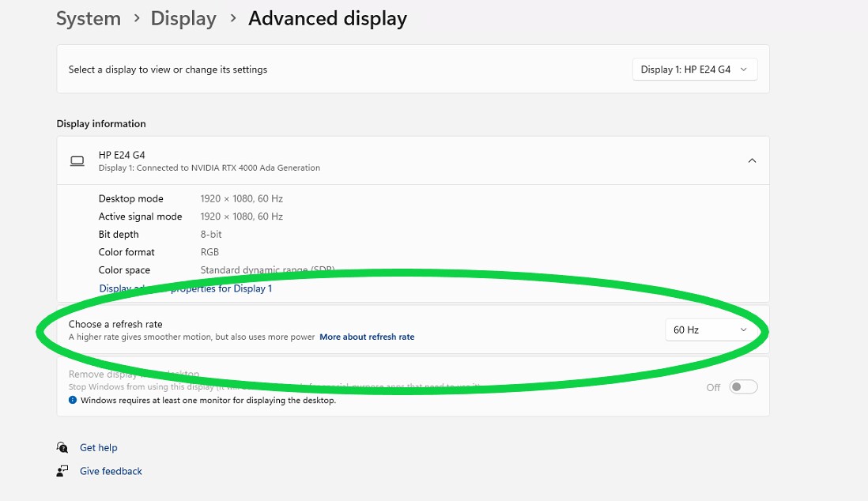
Task: Open the 60 Hz refresh rate dropdown
Action: tap(711, 330)
